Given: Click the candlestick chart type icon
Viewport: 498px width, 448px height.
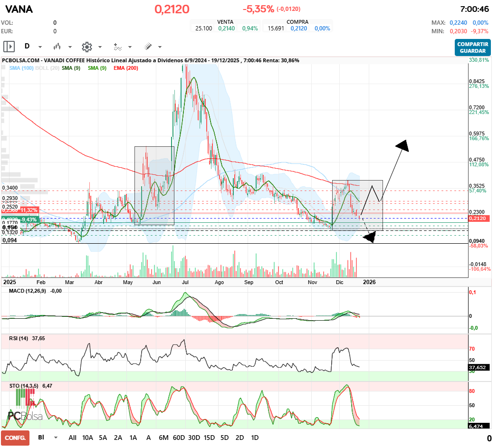Looking at the screenshot, I should pyautogui.click(x=57, y=47).
